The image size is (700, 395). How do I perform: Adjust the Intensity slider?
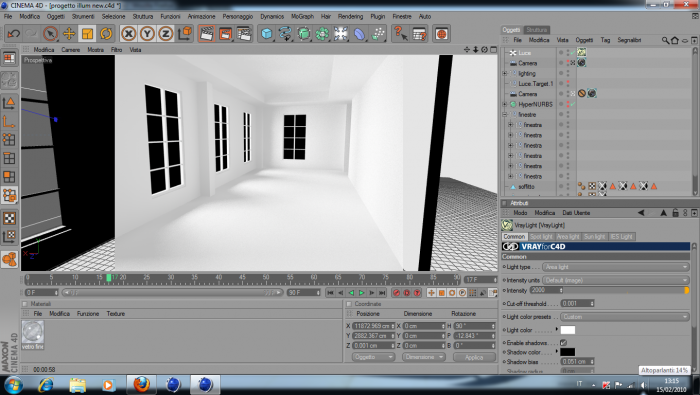coord(627,290)
